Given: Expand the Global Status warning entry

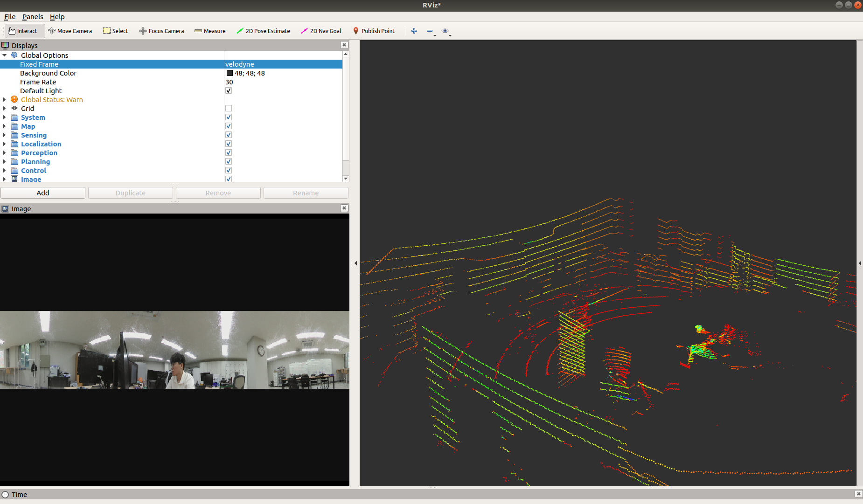Looking at the screenshot, I should [x=5, y=99].
